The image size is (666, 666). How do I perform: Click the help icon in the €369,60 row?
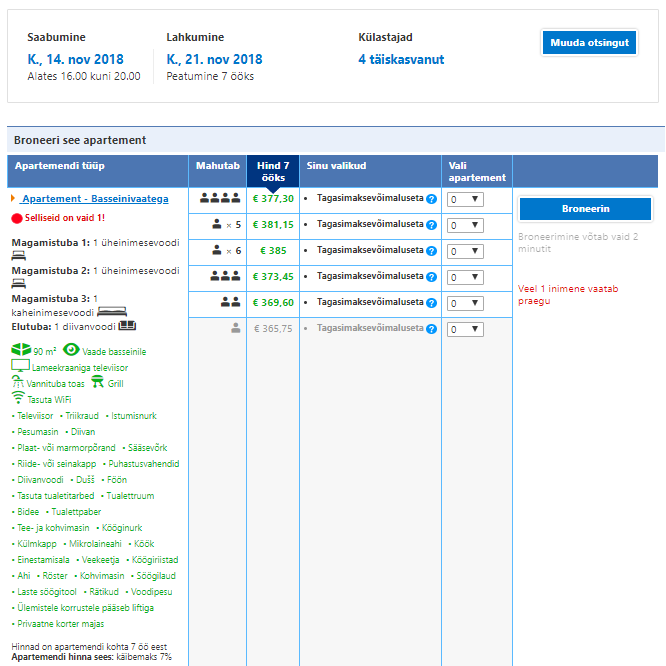coord(432,303)
